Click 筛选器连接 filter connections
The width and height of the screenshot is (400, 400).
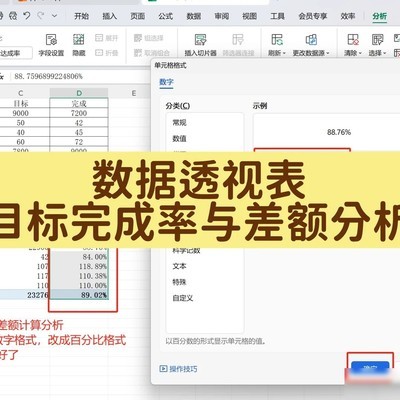pyautogui.click(x=238, y=45)
